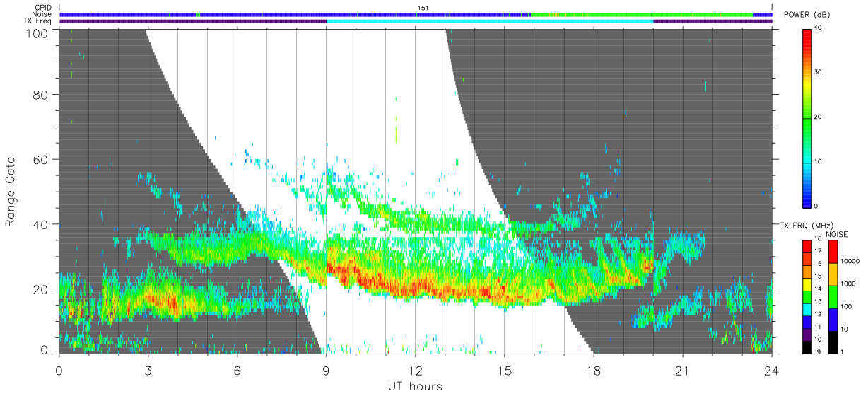The height and width of the screenshot is (401, 868).
Task: Click the 'Noise' row label above plot
Action: click(x=42, y=14)
